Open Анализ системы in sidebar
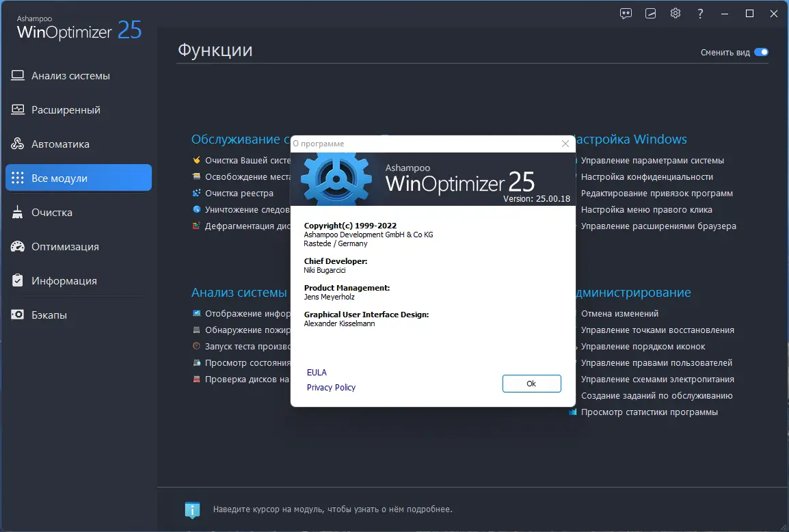 [x=79, y=75]
